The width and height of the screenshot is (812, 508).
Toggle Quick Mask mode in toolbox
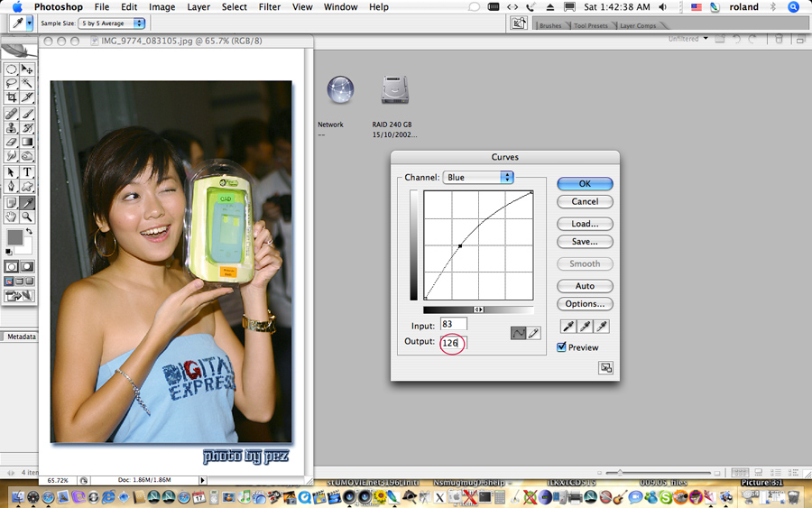click(27, 267)
